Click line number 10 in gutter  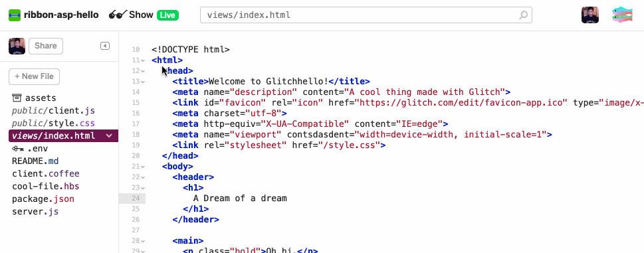pos(136,50)
